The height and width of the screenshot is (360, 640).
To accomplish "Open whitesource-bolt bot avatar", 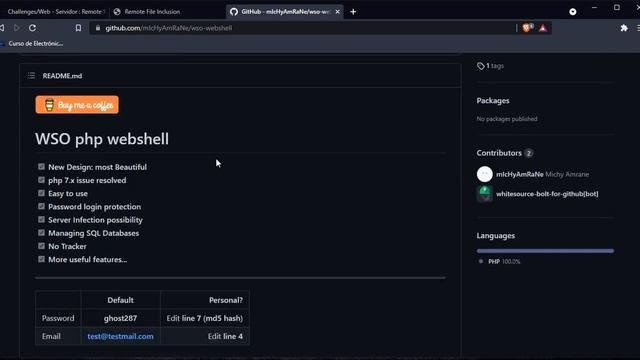I will point(484,194).
